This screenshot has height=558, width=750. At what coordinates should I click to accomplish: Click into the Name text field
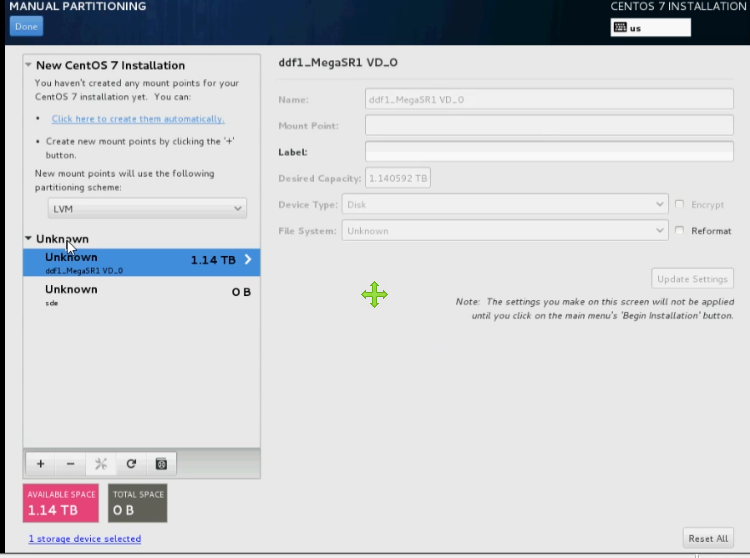(549, 99)
